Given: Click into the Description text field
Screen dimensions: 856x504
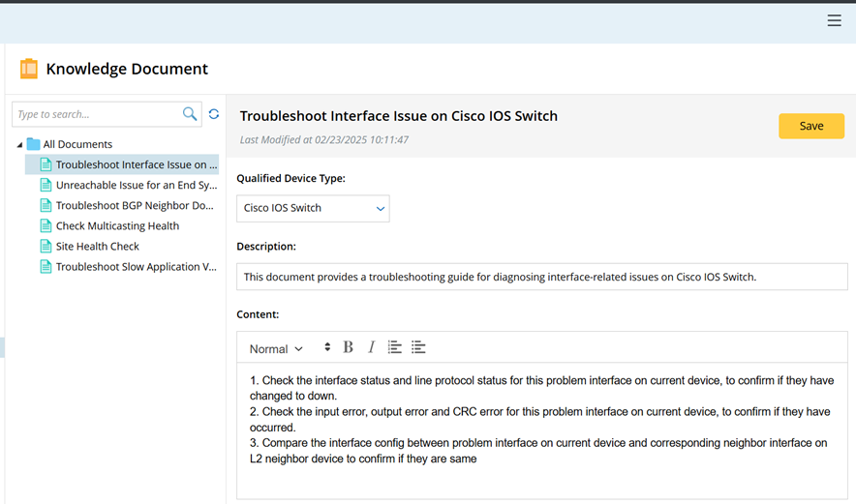Looking at the screenshot, I should coord(541,277).
